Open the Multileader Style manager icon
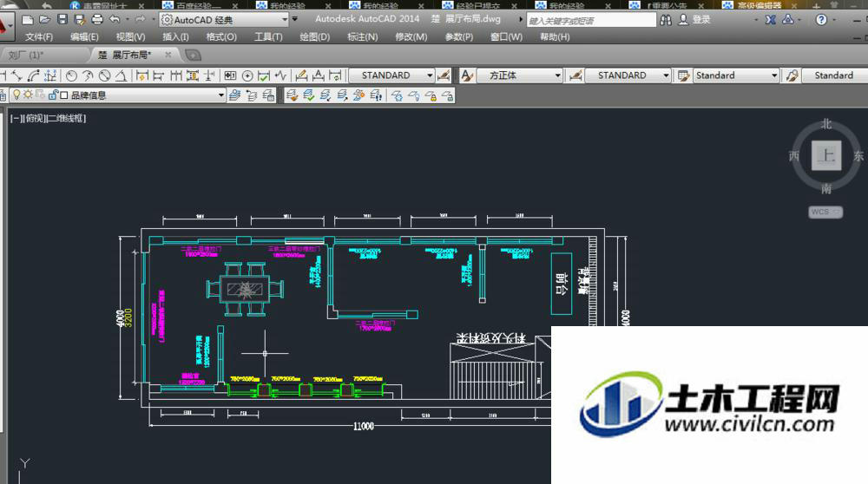Viewport: 868px width, 484px height. [792, 75]
